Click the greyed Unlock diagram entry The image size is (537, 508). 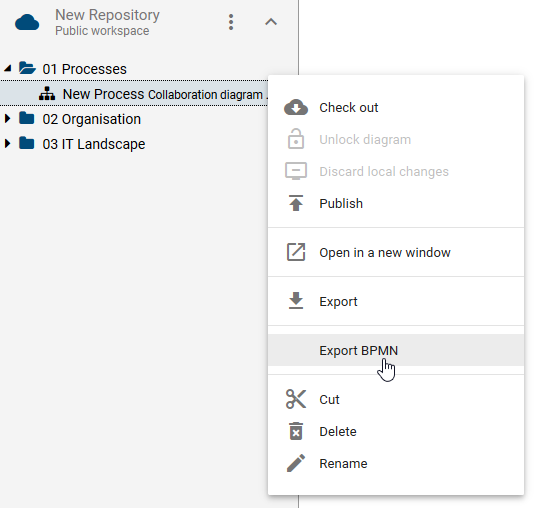pyautogui.click(x=396, y=139)
